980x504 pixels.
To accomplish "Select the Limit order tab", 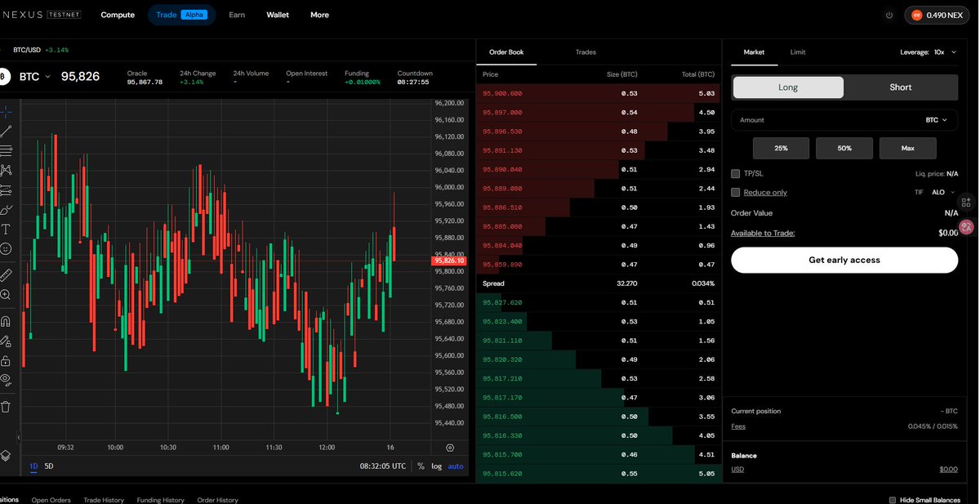I will [x=798, y=52].
